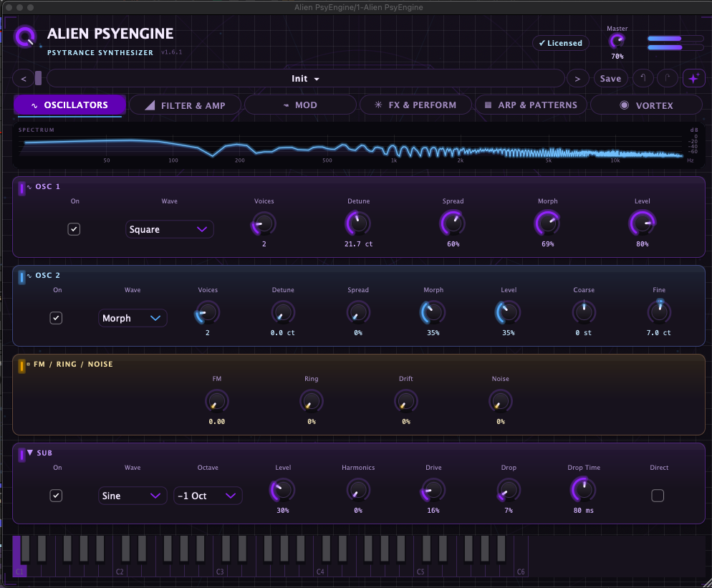This screenshot has width=712, height=588.
Task: Open the OSC 2 Morph wave dropdown
Action: point(133,318)
